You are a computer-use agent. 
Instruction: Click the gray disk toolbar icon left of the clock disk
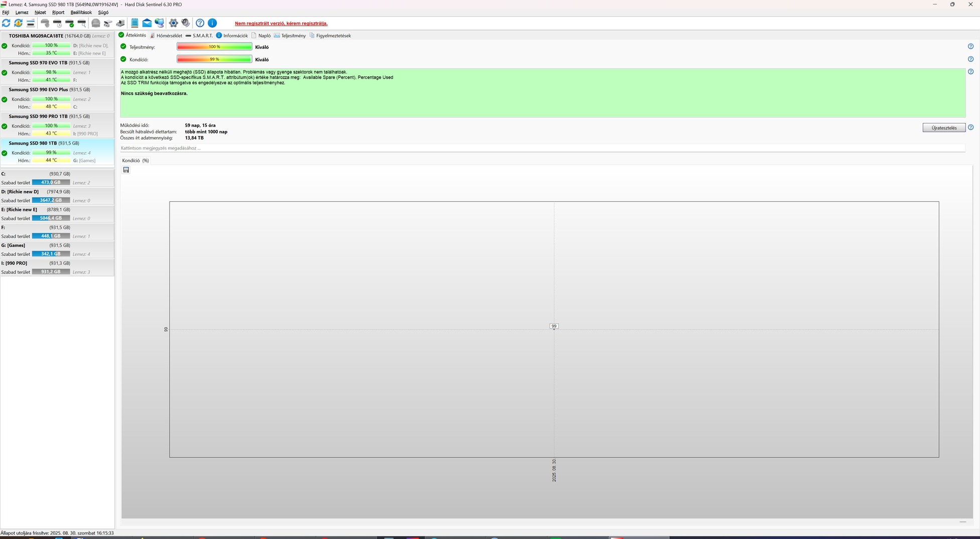(45, 23)
